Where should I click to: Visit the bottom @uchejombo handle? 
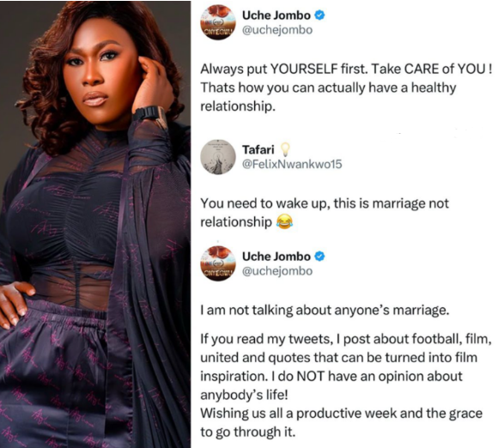click(277, 271)
